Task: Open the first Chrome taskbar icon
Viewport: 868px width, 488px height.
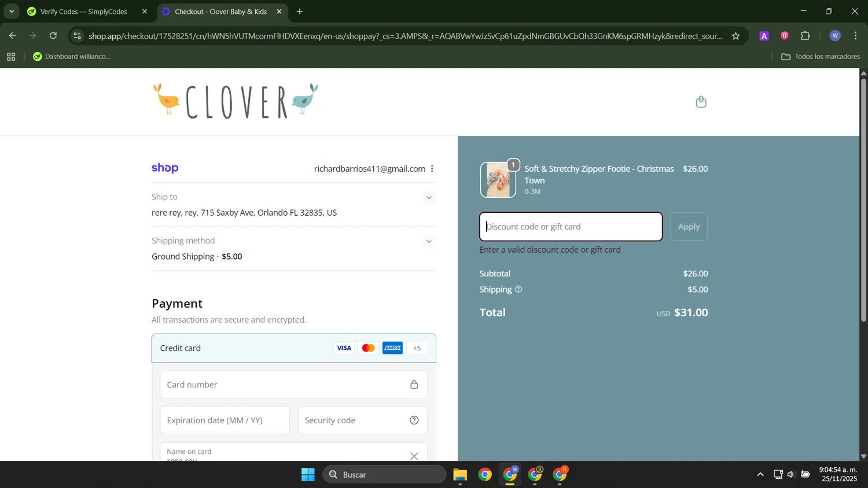Action: click(x=485, y=475)
